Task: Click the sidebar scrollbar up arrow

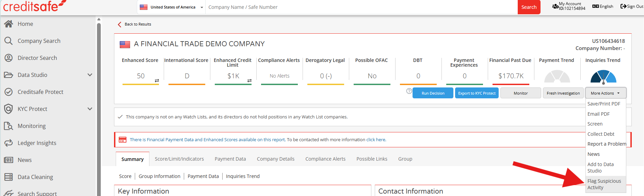Action: (x=99, y=19)
